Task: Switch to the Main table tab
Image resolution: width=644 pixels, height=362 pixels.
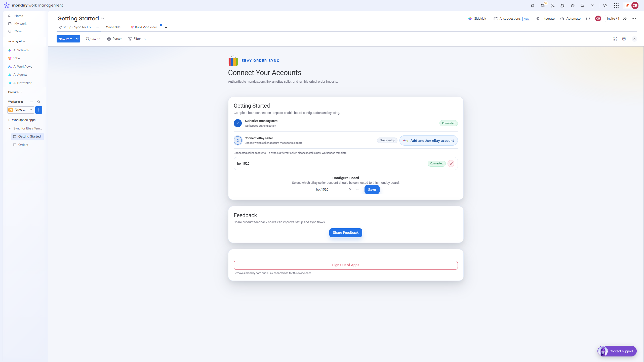Action: (113, 27)
